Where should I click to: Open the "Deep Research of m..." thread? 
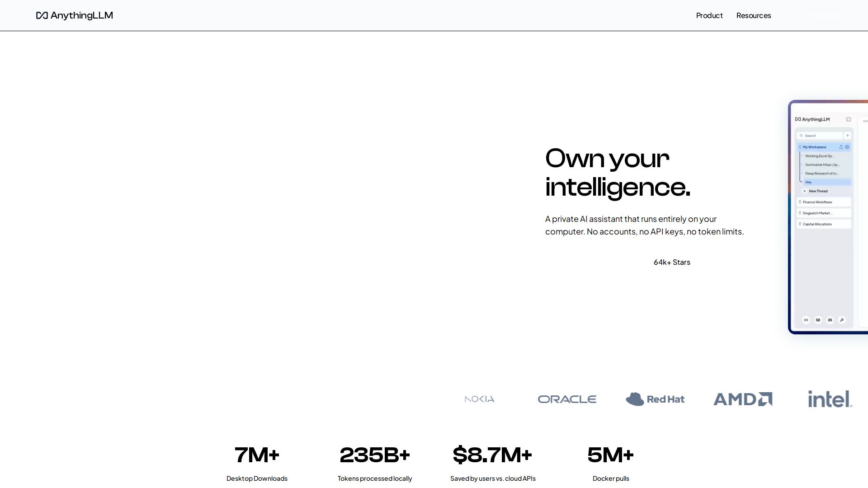[x=821, y=174]
